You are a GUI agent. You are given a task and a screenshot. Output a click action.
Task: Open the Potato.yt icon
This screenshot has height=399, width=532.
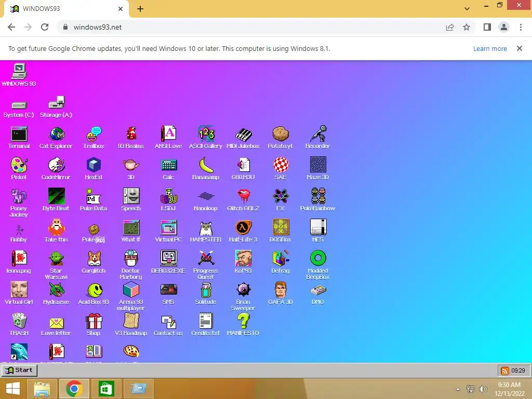[x=280, y=137]
